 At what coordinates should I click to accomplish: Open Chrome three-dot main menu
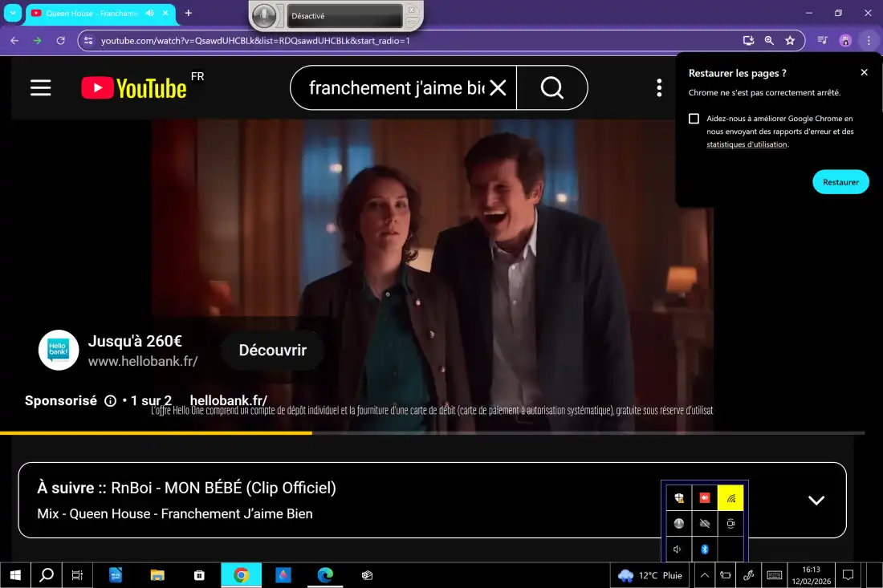[x=868, y=40]
